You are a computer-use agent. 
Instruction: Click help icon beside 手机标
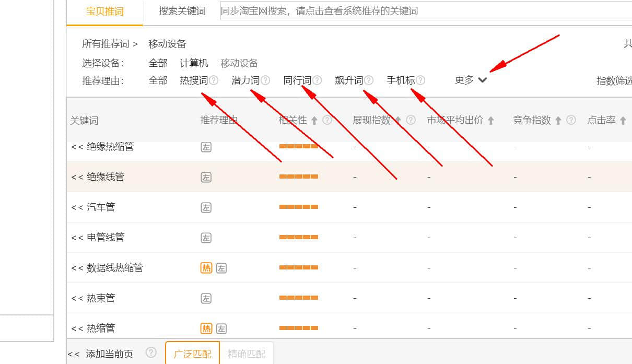420,80
